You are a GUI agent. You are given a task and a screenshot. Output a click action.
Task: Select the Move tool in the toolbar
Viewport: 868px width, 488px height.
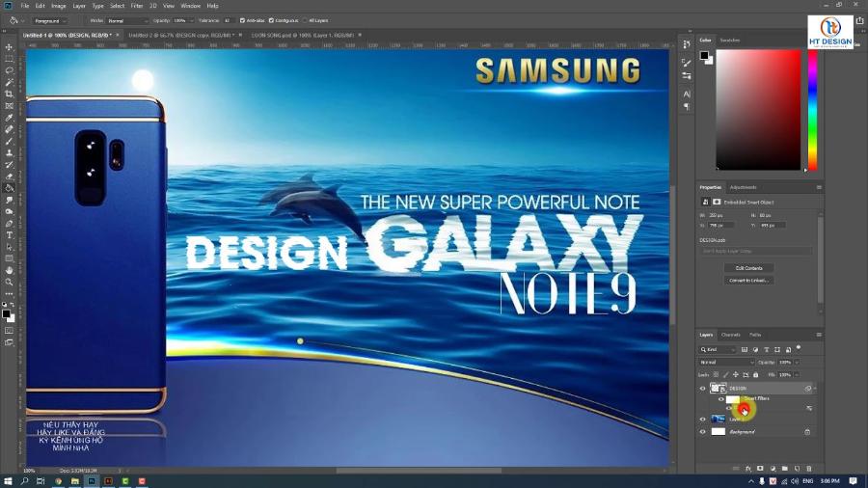click(10, 46)
